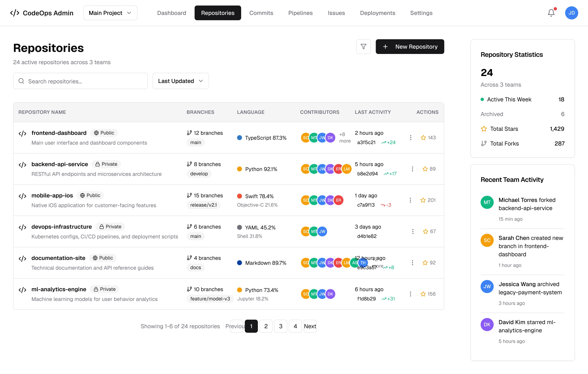Open three-dot menu for devops-infrastructure
Image resolution: width=588 pixels, height=374 pixels.
point(413,231)
